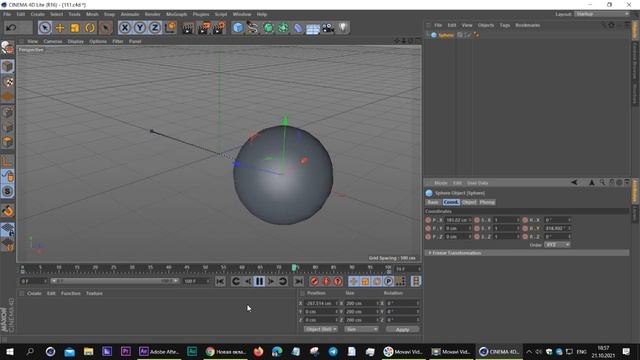Screen dimensions: 640x360
Task: Switch to Basic tab in Attributes
Action: pos(433,202)
